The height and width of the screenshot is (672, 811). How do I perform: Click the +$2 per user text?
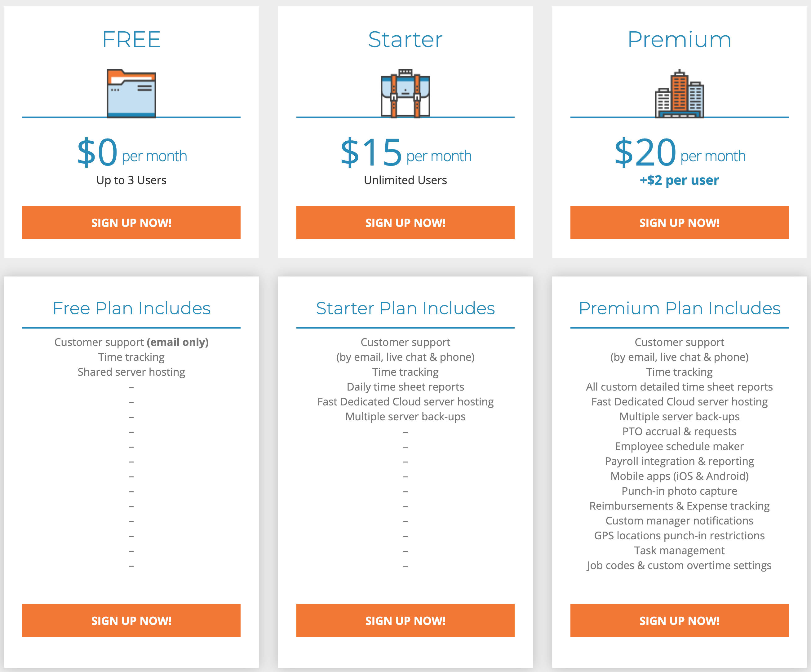679,180
